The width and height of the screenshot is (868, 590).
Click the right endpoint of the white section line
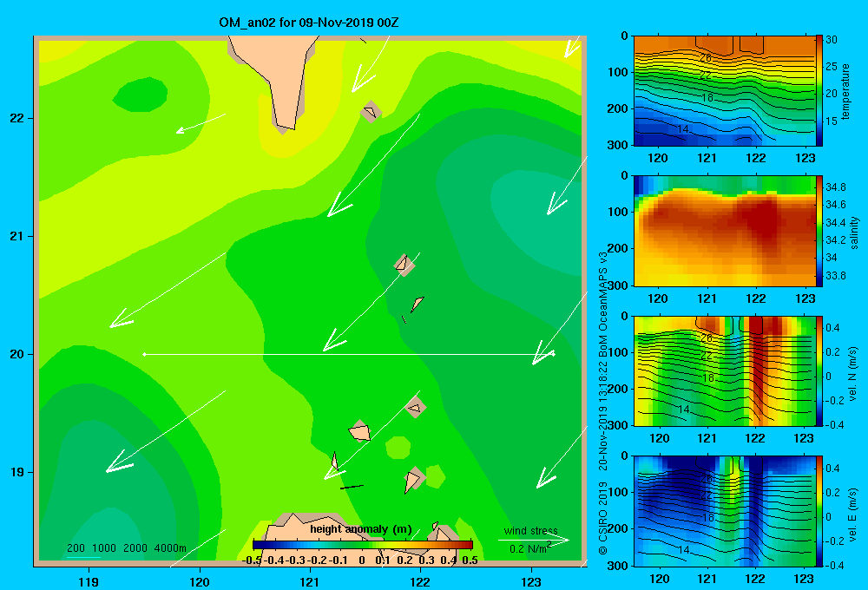point(554,354)
